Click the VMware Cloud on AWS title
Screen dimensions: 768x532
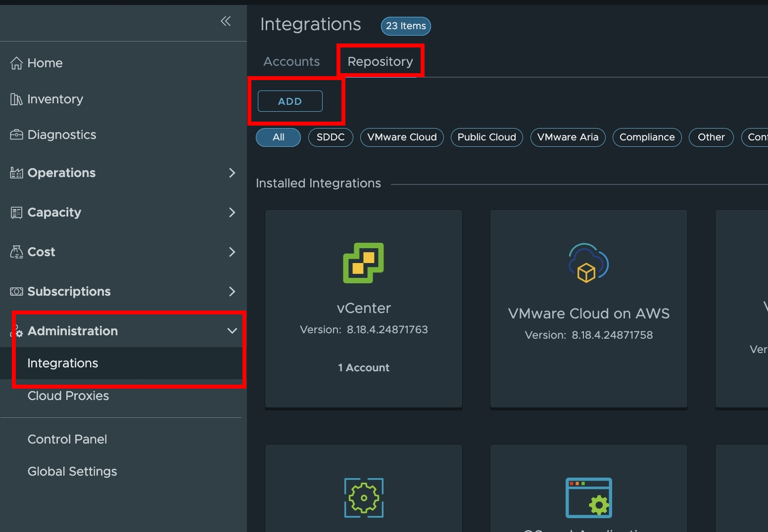coord(589,313)
